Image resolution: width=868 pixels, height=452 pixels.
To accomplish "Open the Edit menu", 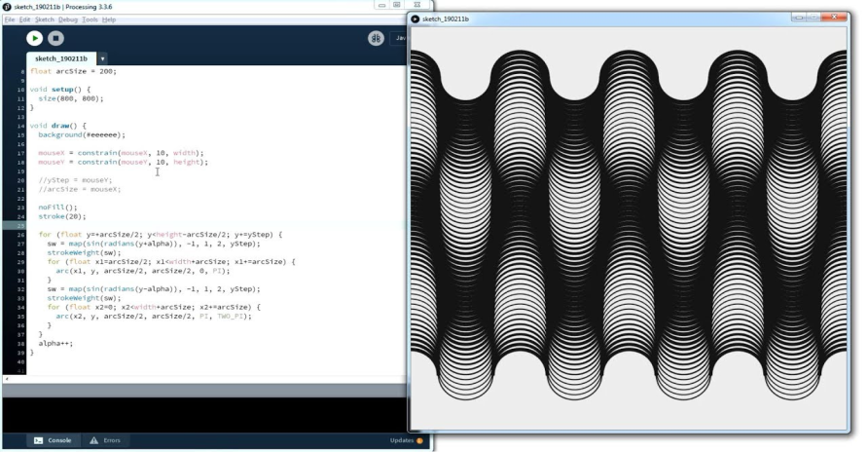I will 24,19.
